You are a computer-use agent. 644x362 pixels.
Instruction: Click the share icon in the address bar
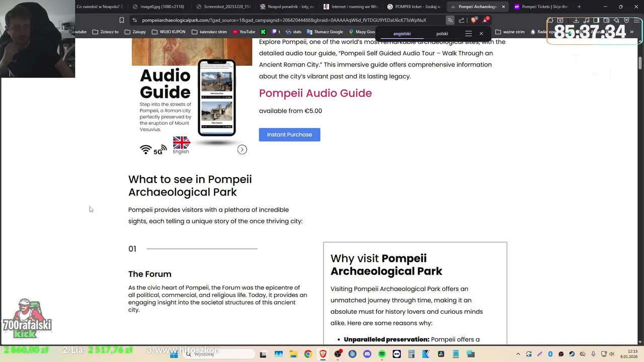(461, 20)
